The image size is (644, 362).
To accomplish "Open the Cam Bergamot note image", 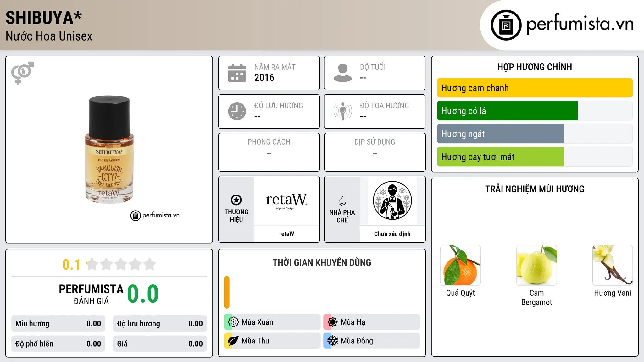I will (x=536, y=265).
